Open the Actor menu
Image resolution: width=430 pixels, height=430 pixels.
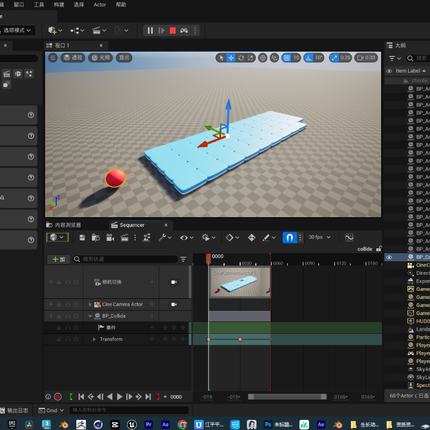(100, 5)
